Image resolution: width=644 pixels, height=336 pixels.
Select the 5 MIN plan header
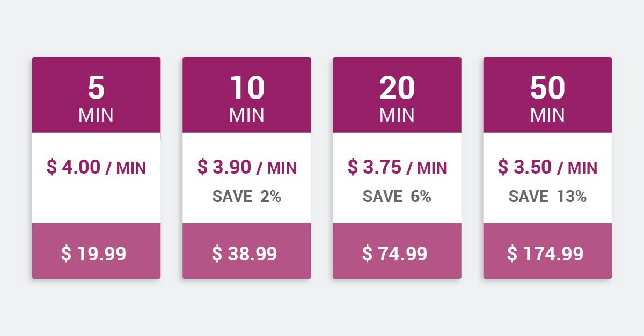pos(96,95)
